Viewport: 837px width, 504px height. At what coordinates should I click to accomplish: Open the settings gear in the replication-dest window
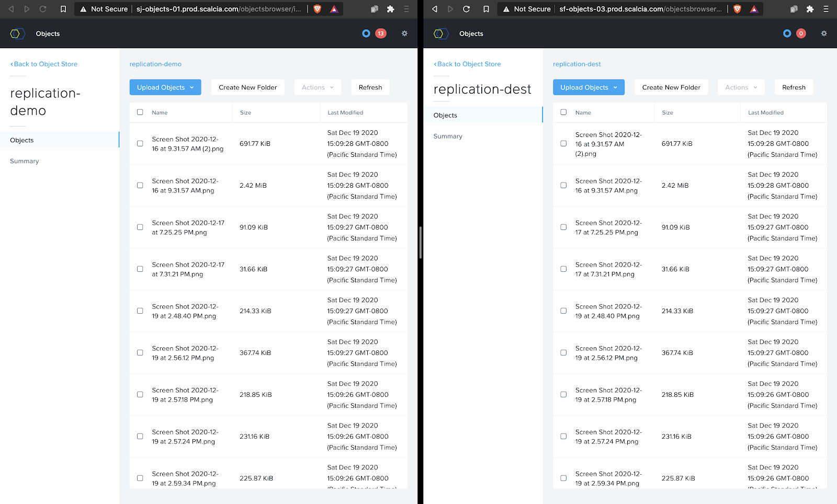point(824,33)
